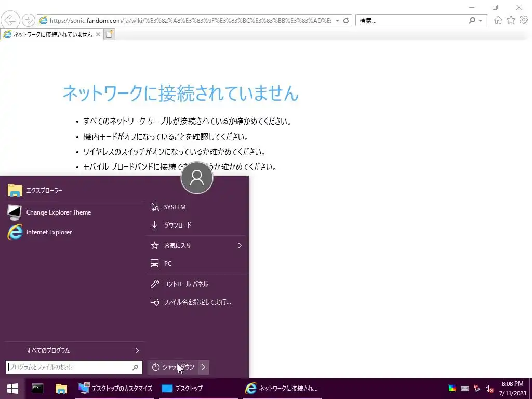Open the IE home page icon

click(498, 20)
